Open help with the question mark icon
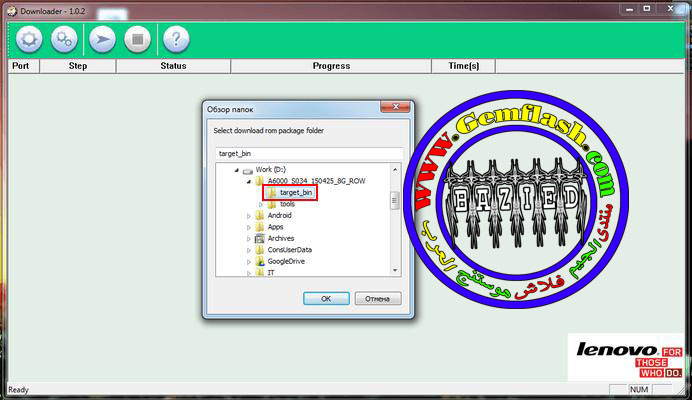692x400 pixels. click(x=176, y=39)
